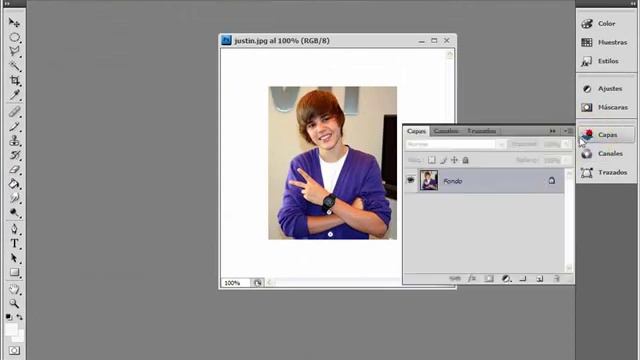
Task: Create a new layer group
Action: point(523,278)
